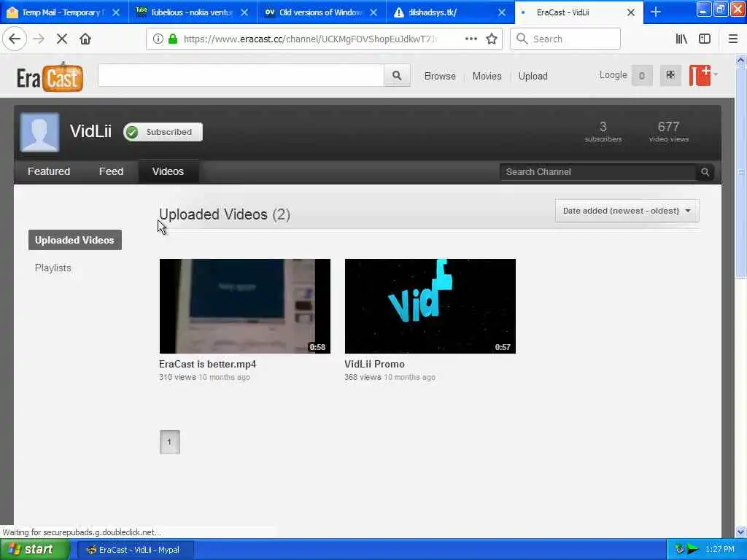The width and height of the screenshot is (747, 560).
Task: Open EraCast is better.mp4 title link
Action: coord(207,365)
